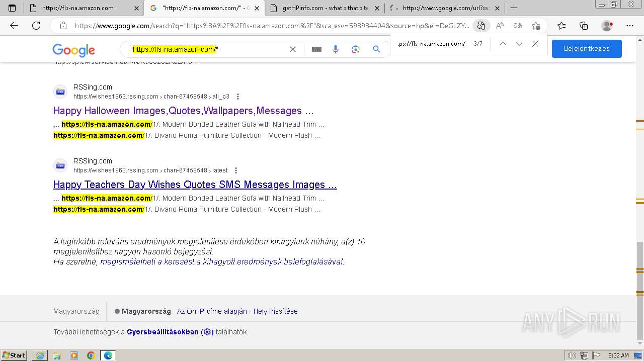Image resolution: width=644 pixels, height=362 pixels.
Task: Open Internet Explorer from the taskbar
Action: pos(40,355)
